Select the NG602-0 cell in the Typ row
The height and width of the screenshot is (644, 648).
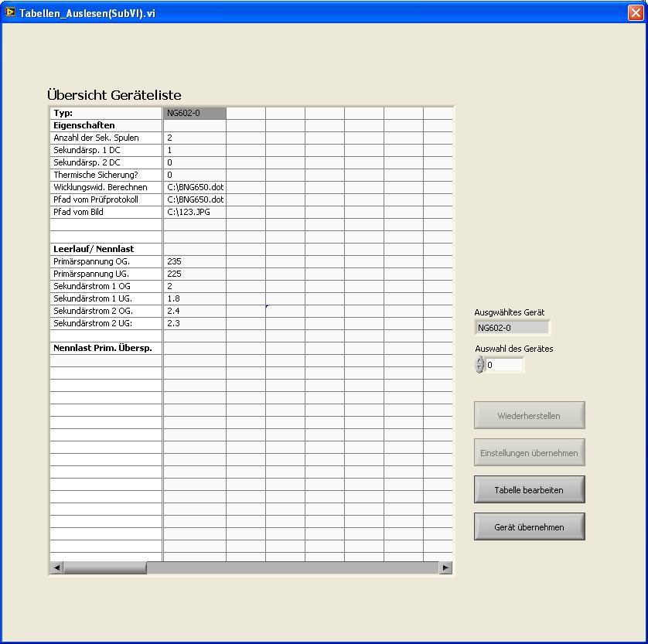click(195, 113)
